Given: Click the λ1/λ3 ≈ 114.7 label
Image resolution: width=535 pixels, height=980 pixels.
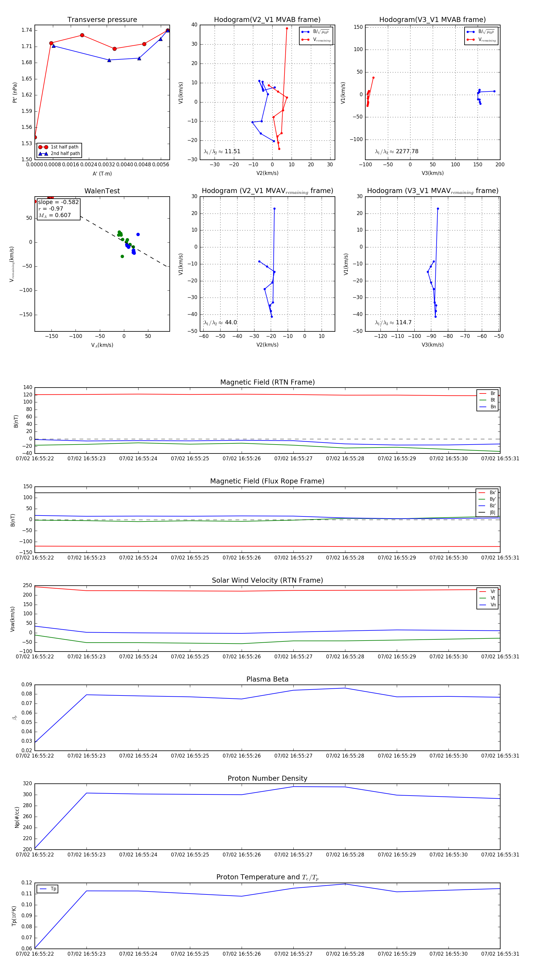Looking at the screenshot, I should (393, 323).
